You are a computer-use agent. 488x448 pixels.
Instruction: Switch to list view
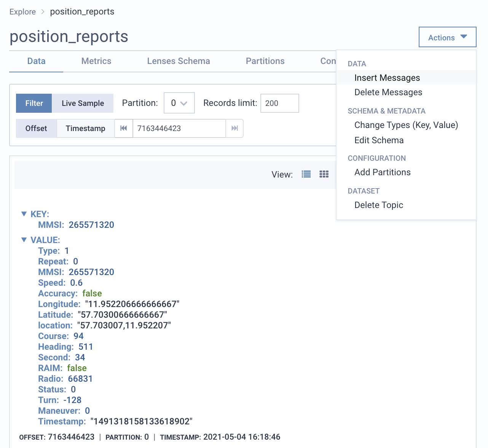click(x=306, y=174)
